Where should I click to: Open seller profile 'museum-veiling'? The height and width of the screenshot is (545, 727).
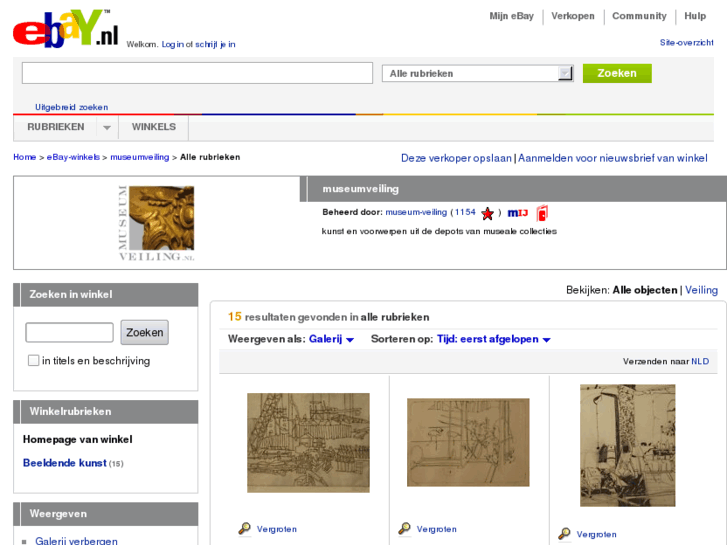point(416,212)
